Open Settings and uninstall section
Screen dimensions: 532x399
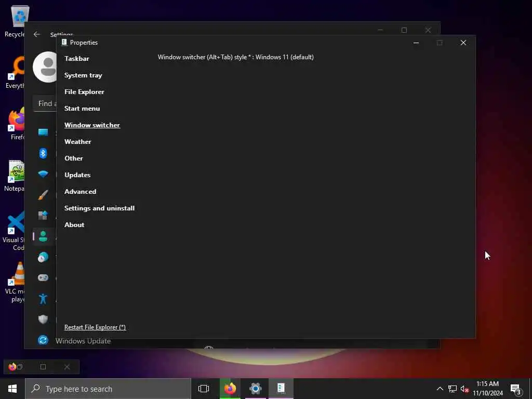tap(99, 208)
